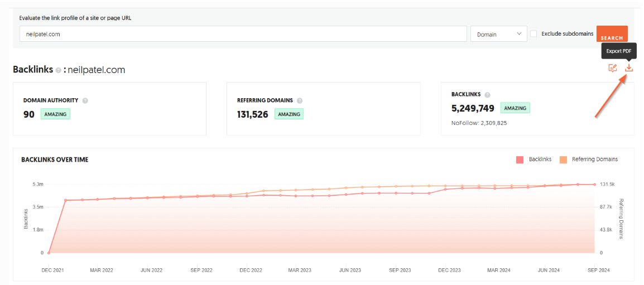Enable the Exclude subdomains checkbox
644x285 pixels.
(x=534, y=34)
